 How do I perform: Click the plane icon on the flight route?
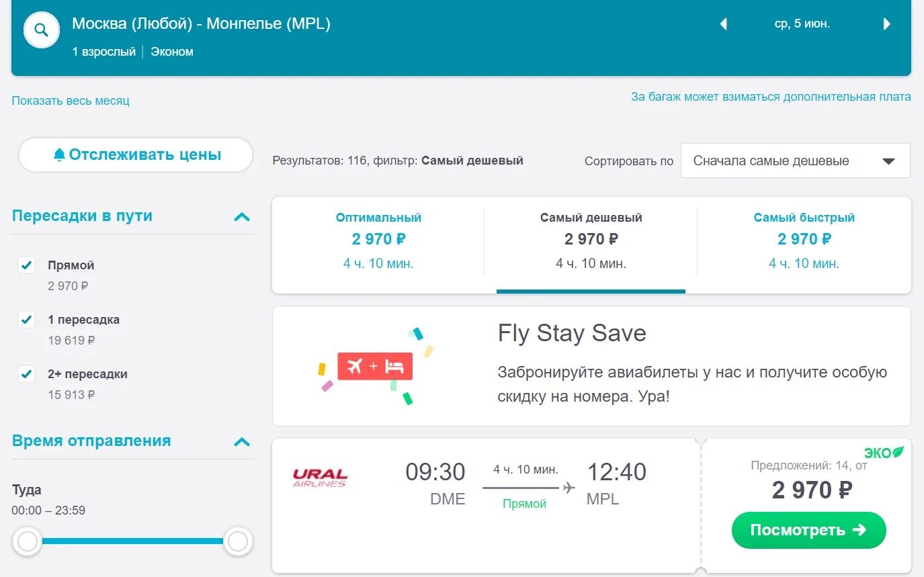pos(569,487)
